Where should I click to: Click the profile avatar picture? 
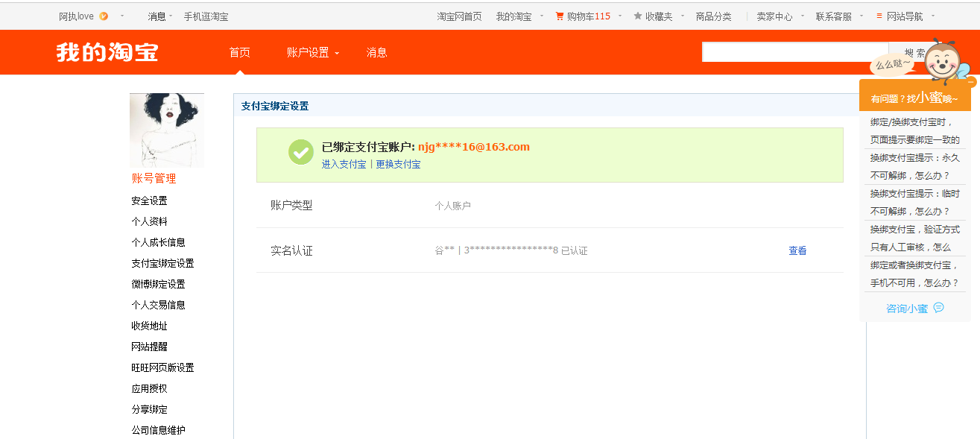click(167, 130)
